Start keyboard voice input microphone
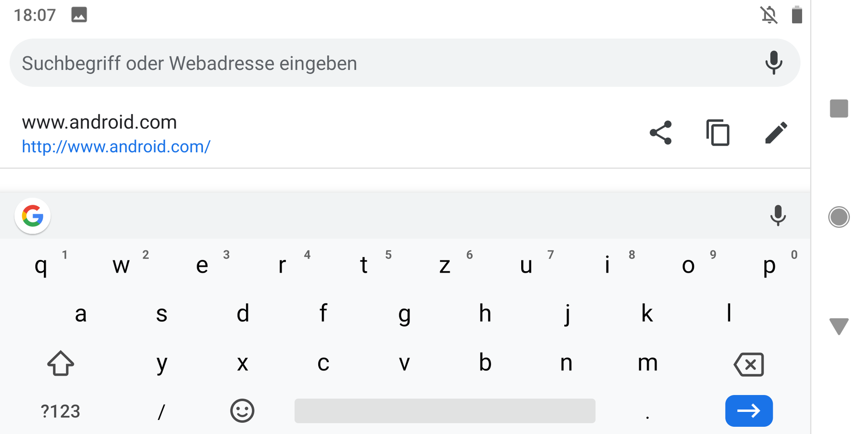This screenshot has width=868, height=434. [778, 216]
